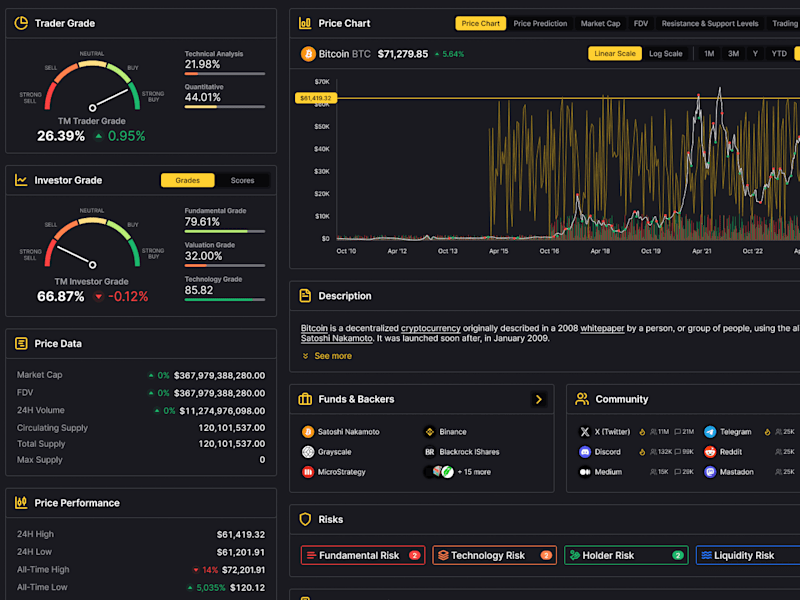Switch Investor Grade view to Grades
800x600 pixels.
tap(188, 180)
